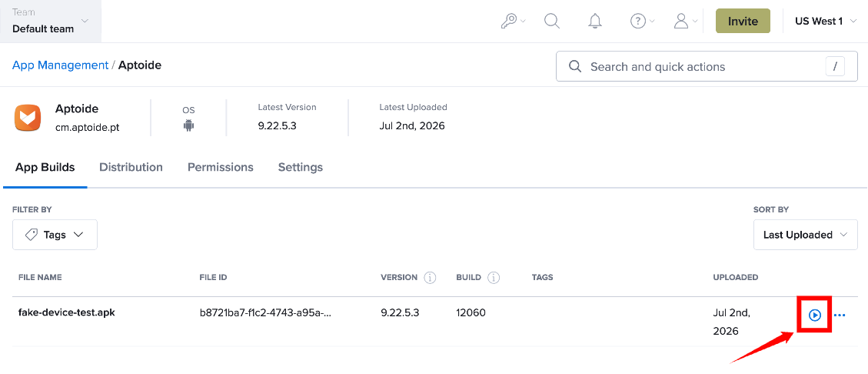
Task: Switch to the Distribution tab
Action: [x=131, y=167]
